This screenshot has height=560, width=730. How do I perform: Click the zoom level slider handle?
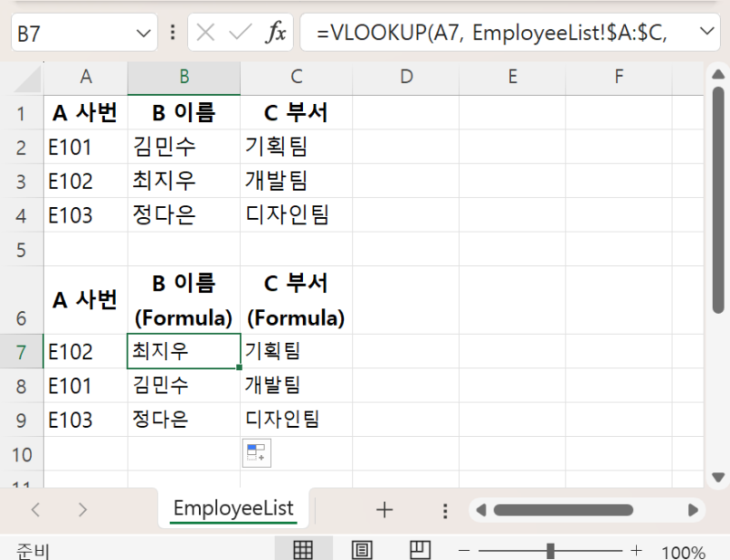[549, 548]
